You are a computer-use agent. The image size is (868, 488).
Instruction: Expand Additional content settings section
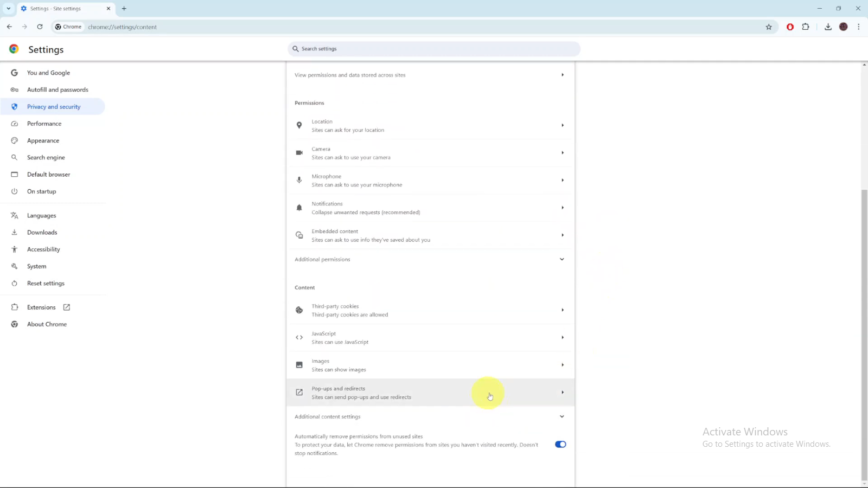(x=430, y=416)
